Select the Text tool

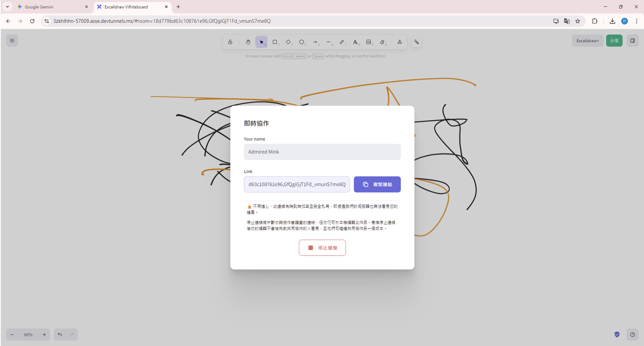point(355,42)
